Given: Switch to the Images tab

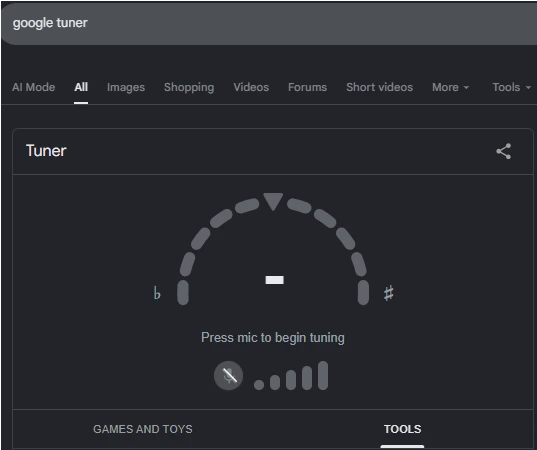Looking at the screenshot, I should pos(126,87).
